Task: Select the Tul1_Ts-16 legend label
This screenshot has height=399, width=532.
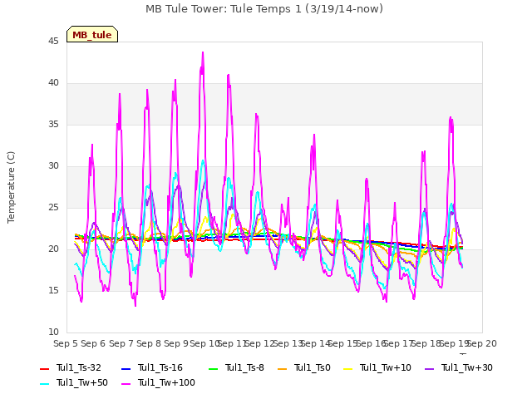Action: click(160, 367)
